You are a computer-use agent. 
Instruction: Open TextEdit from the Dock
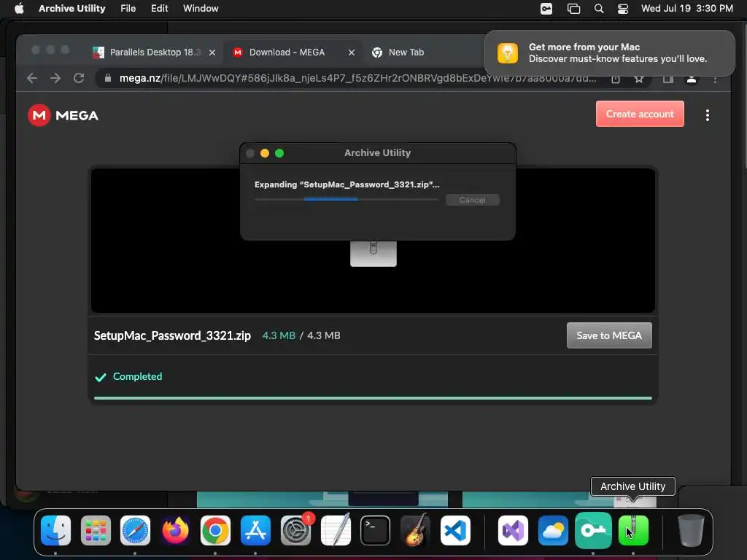pyautogui.click(x=336, y=530)
